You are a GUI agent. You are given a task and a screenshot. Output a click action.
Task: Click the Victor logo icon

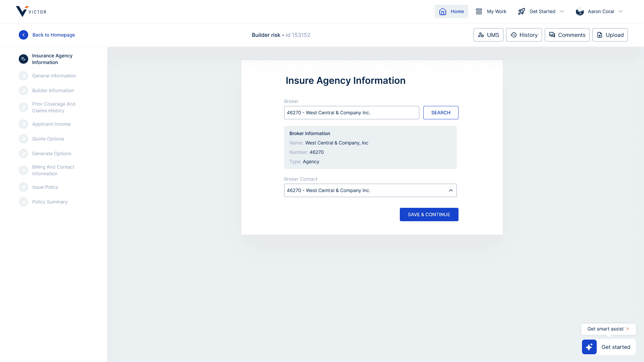22,11
